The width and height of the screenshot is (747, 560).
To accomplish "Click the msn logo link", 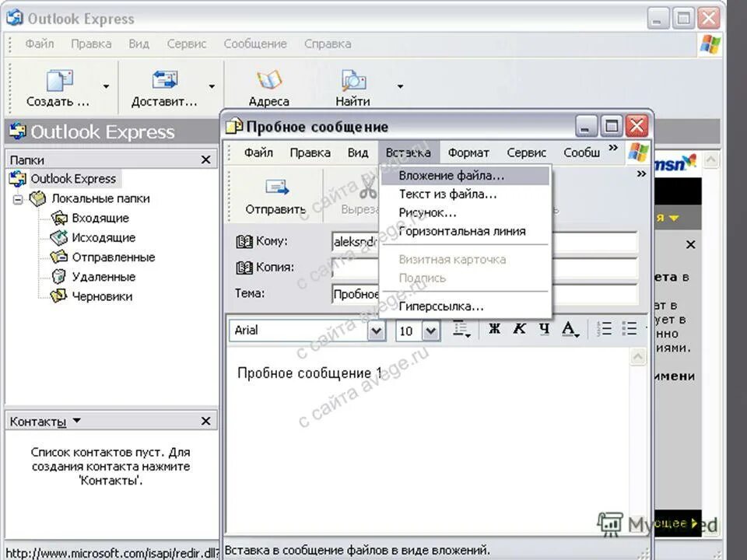I will (x=675, y=164).
